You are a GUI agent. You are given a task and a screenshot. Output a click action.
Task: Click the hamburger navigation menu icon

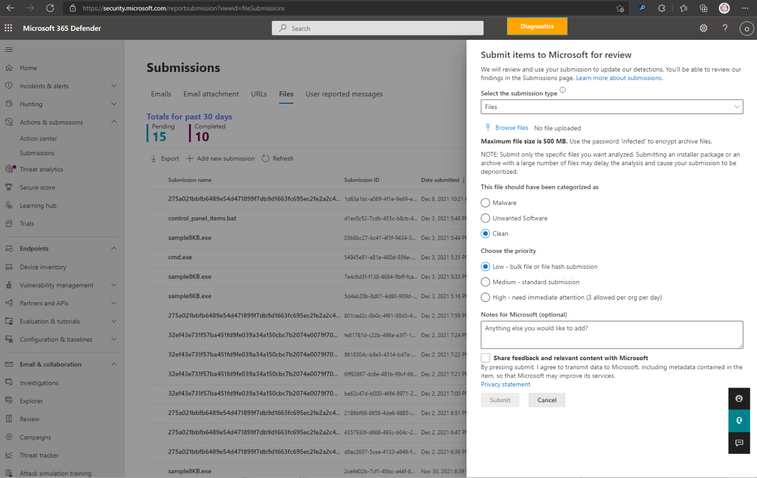[x=9, y=49]
